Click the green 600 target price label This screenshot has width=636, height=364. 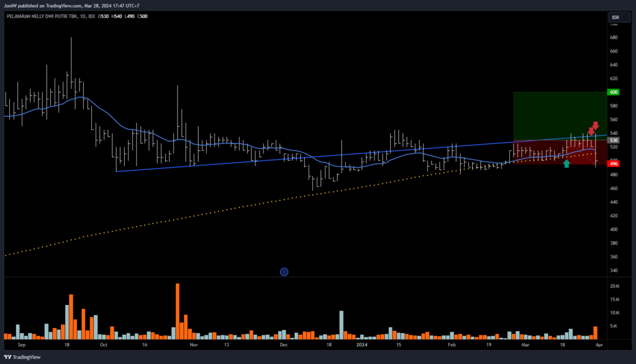(614, 92)
